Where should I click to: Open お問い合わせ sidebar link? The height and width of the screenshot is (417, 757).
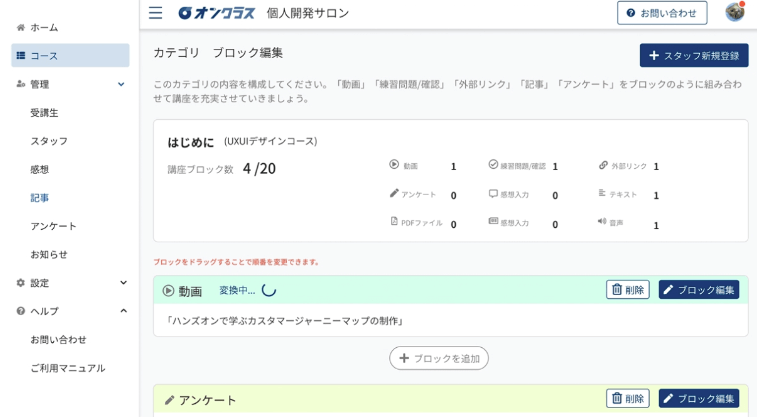click(x=58, y=339)
